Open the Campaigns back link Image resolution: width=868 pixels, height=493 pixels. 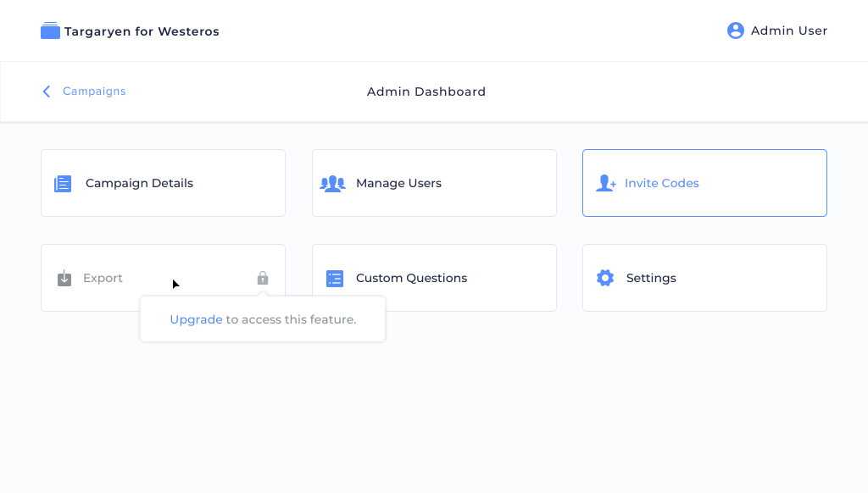coord(94,91)
